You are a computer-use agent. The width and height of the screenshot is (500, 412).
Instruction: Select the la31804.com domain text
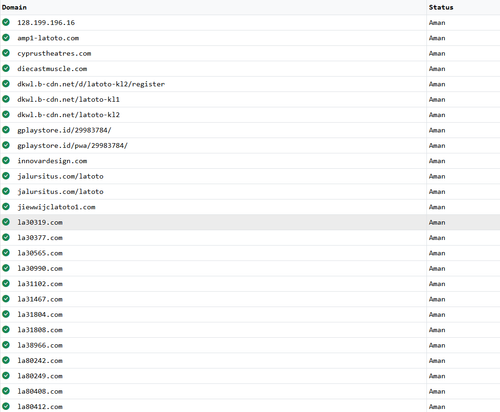coord(40,314)
